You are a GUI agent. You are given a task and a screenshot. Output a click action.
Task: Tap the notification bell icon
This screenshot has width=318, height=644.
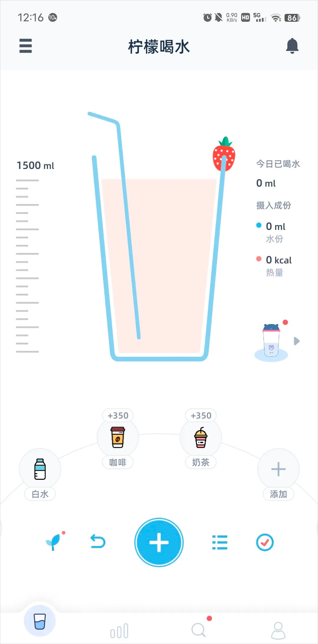292,46
